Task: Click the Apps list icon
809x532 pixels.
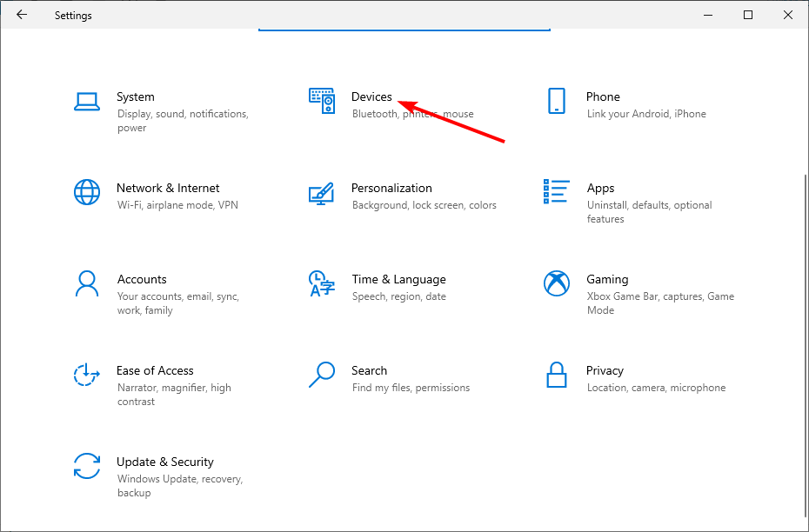Action: point(556,191)
